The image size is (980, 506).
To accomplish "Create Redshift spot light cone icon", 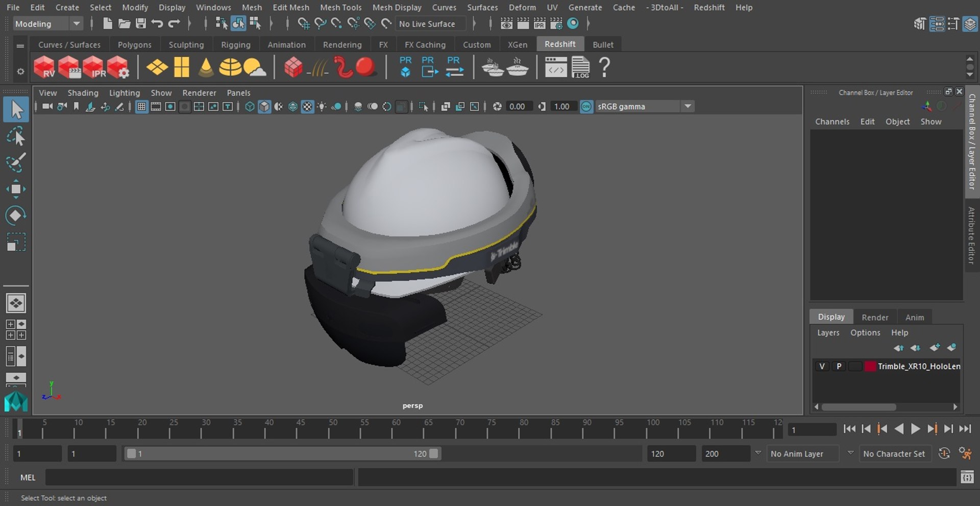I will click(206, 67).
